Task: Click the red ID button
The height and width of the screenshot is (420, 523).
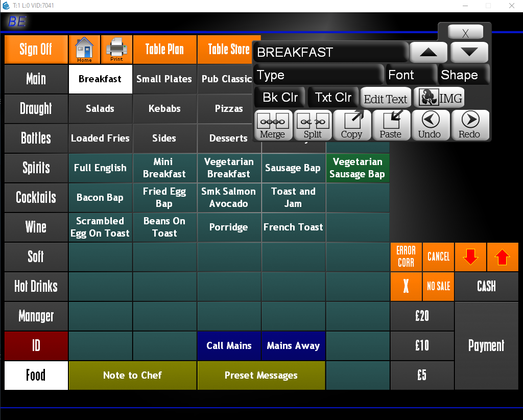Action: tap(36, 346)
